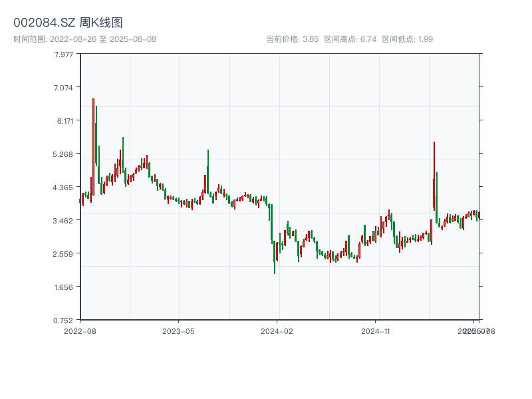Click the 5.268 y-axis price label
This screenshot has width=532, height=399.
(x=64, y=154)
